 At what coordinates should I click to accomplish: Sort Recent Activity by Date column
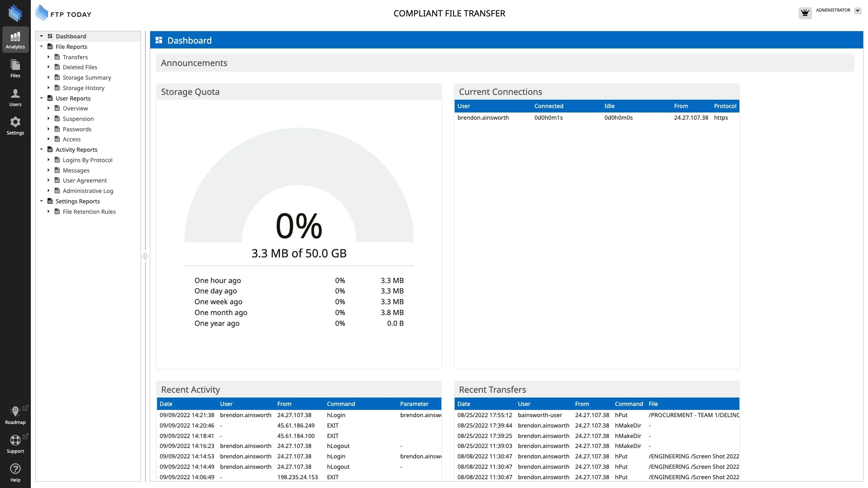tap(166, 404)
